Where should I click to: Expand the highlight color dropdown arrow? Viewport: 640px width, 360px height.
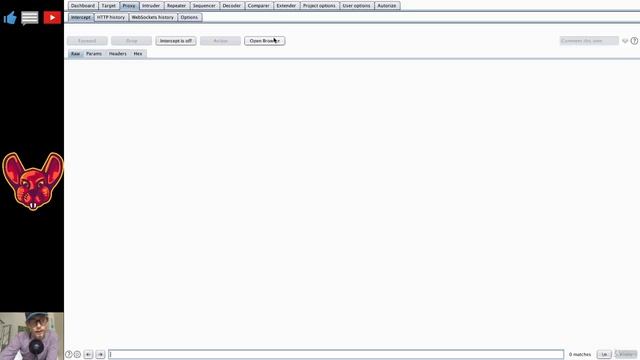click(x=625, y=41)
